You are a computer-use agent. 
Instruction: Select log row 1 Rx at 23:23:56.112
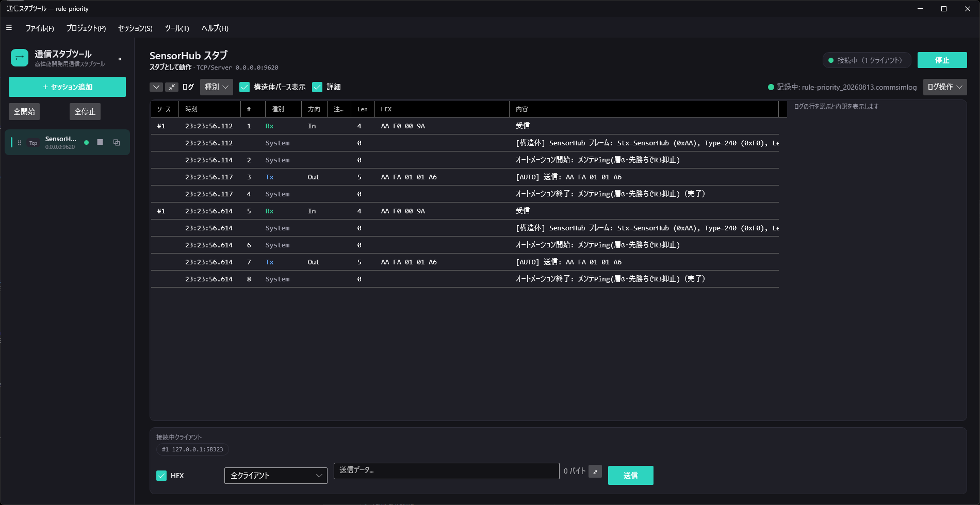coord(465,126)
